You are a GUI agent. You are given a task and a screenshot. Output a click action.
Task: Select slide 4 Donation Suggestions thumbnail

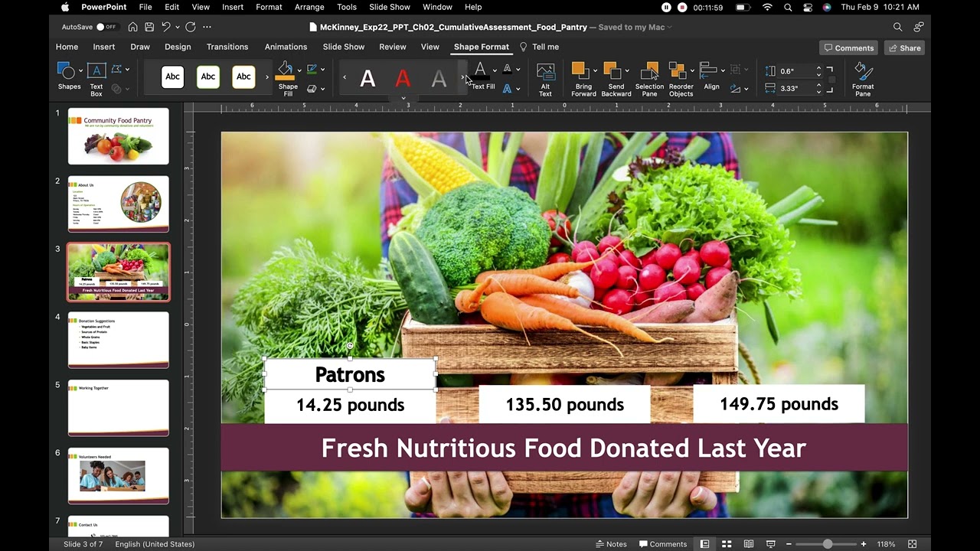click(x=118, y=339)
